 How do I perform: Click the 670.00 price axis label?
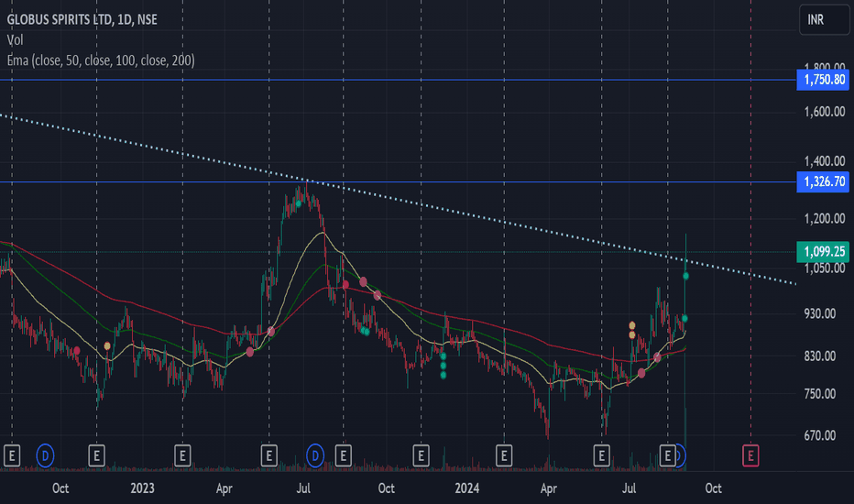click(820, 435)
